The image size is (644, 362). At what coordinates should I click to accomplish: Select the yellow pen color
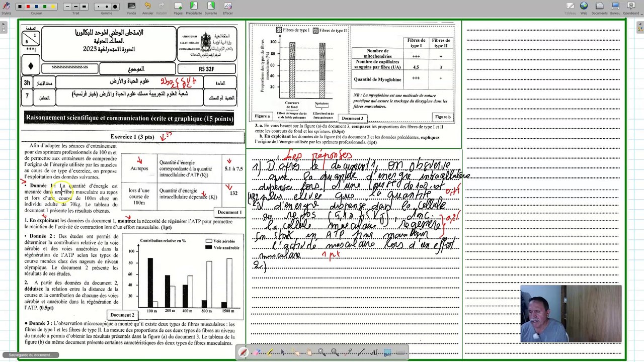pos(52,7)
